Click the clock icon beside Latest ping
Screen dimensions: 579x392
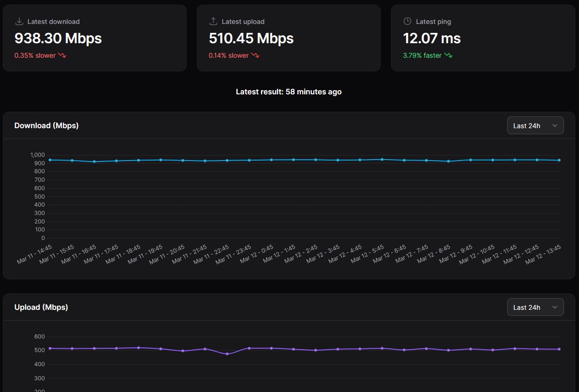coord(407,22)
